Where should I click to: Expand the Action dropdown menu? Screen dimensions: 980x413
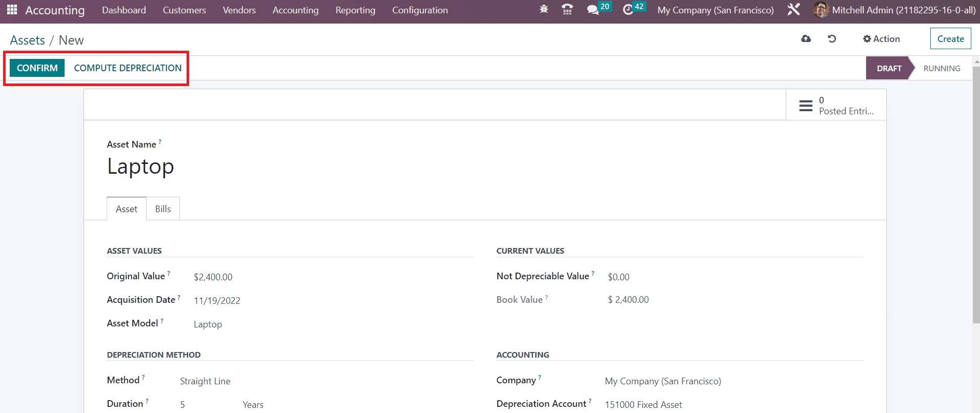coord(882,39)
